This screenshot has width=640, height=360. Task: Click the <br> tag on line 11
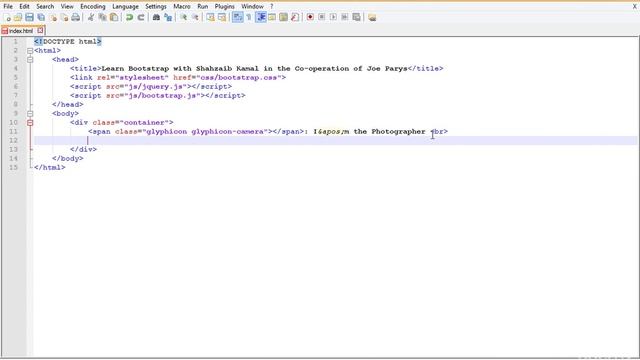click(x=439, y=131)
